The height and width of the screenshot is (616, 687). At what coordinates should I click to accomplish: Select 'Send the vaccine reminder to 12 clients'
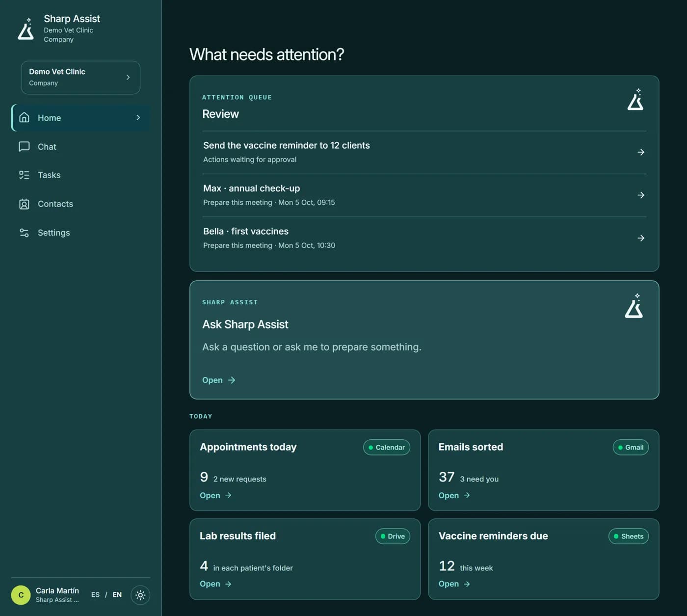pyautogui.click(x=424, y=153)
